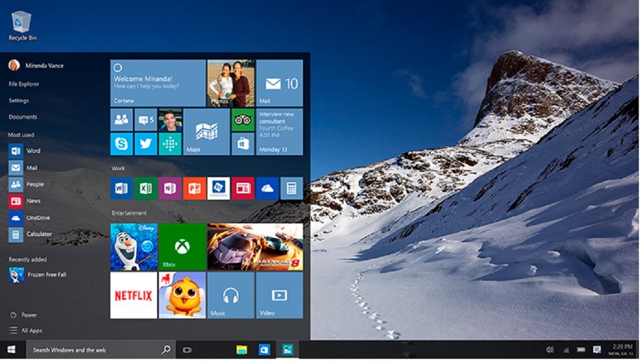Launch the Twitter tile
The image size is (643, 364).
point(146,144)
